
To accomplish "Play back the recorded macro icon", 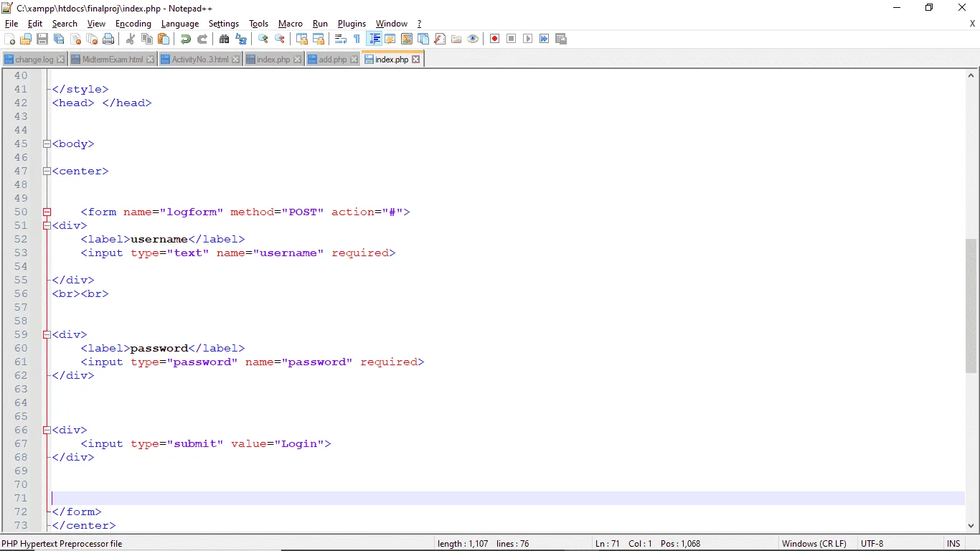I will point(527,39).
